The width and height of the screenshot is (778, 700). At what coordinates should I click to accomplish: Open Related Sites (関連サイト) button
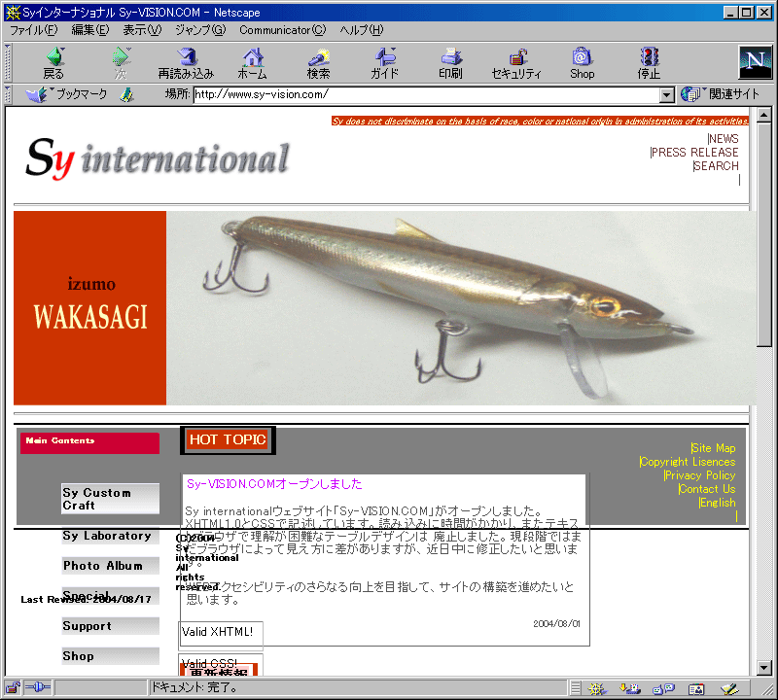[x=720, y=93]
